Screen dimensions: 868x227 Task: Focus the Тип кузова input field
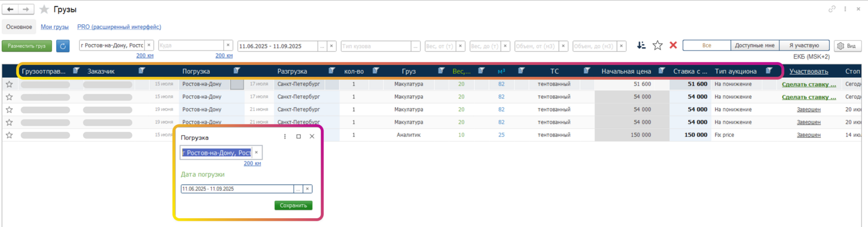click(376, 46)
